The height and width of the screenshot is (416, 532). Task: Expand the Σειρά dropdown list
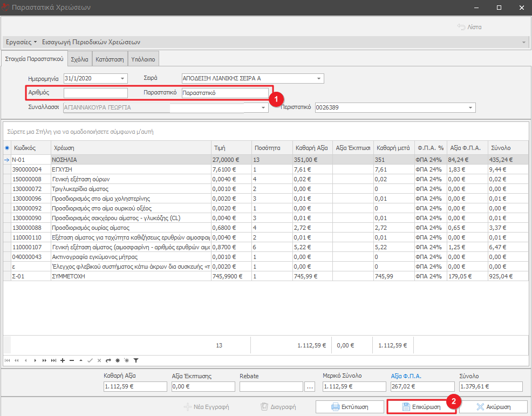pyautogui.click(x=319, y=79)
